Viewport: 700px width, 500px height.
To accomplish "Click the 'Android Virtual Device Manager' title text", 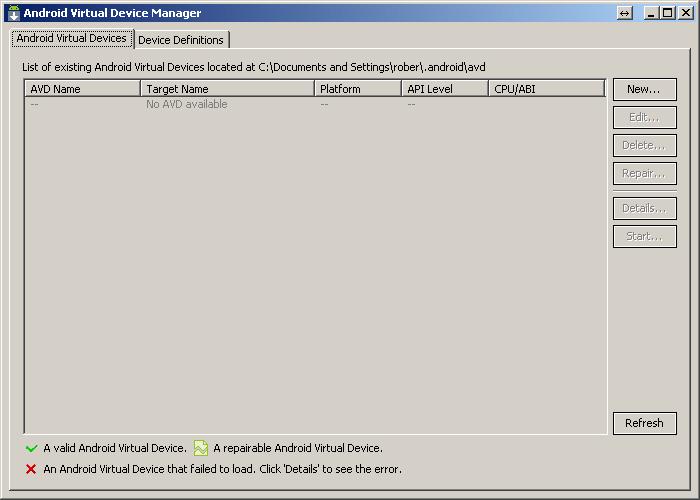I will coord(112,13).
